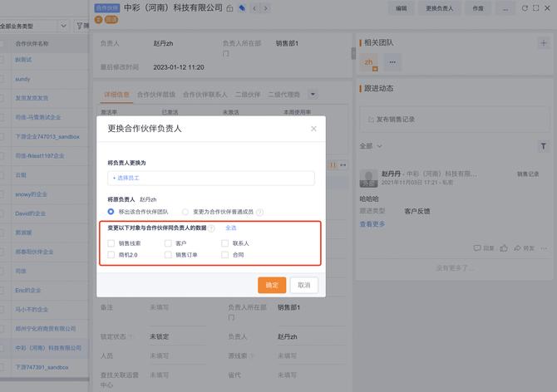Enable the 商机2.0 checkbox
Image resolution: width=557 pixels, height=392 pixels.
[x=111, y=255]
